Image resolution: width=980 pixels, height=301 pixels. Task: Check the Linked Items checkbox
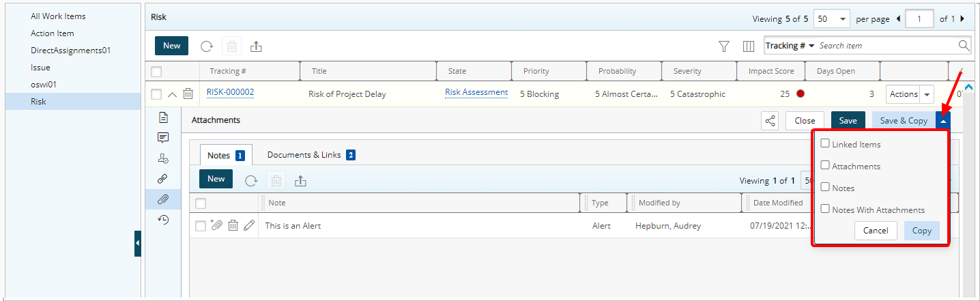pyautogui.click(x=825, y=143)
